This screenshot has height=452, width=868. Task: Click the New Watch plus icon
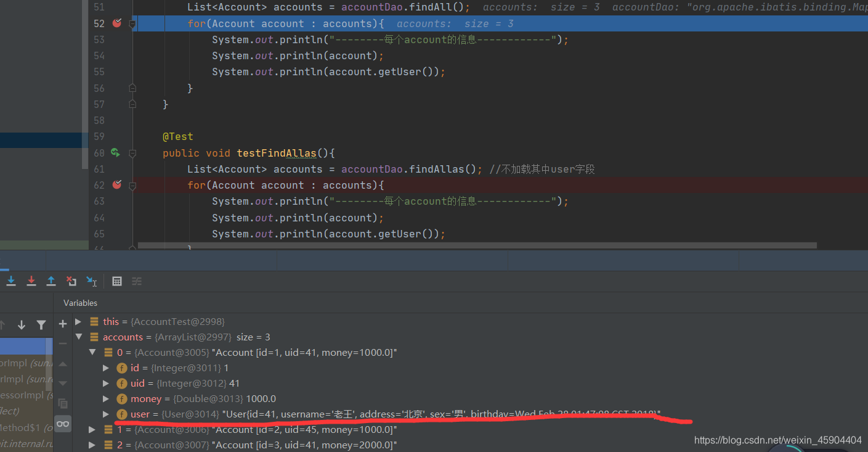[63, 324]
